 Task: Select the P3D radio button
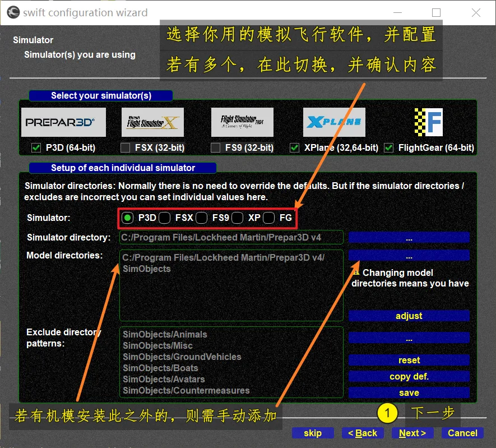(x=127, y=218)
